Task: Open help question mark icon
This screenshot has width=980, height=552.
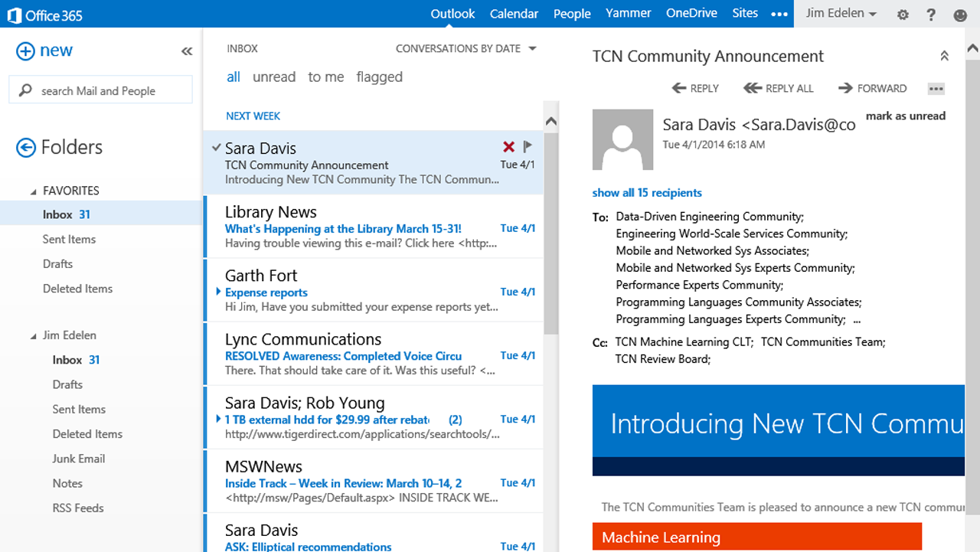Action: tap(931, 15)
